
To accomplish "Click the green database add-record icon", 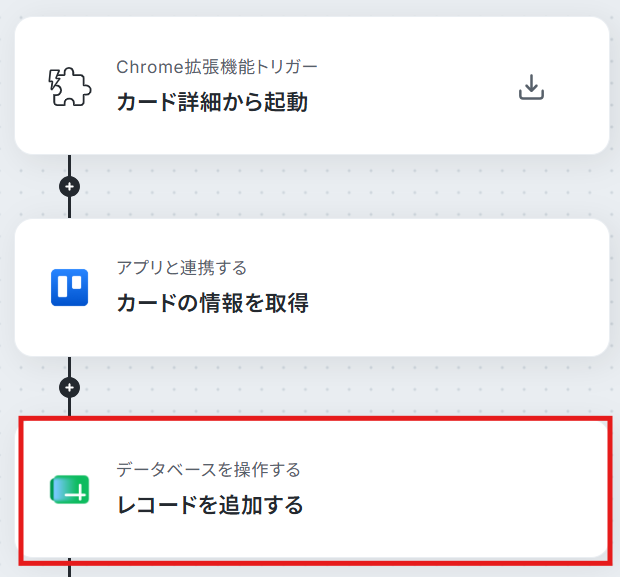I will 70,489.
